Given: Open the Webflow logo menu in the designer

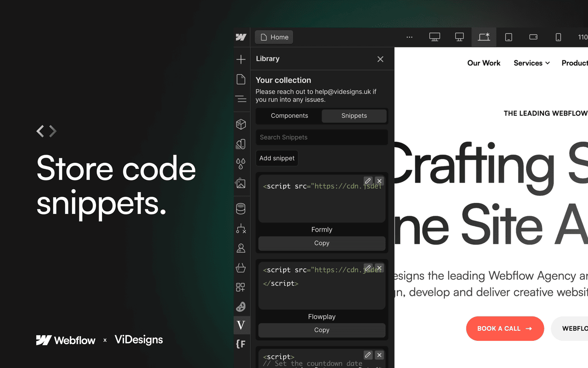Looking at the screenshot, I should click(241, 37).
